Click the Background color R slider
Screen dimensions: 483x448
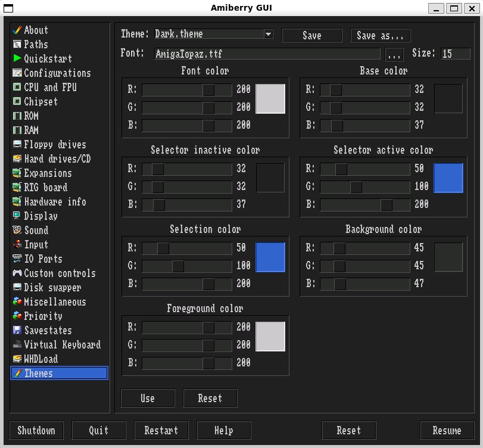click(x=365, y=248)
